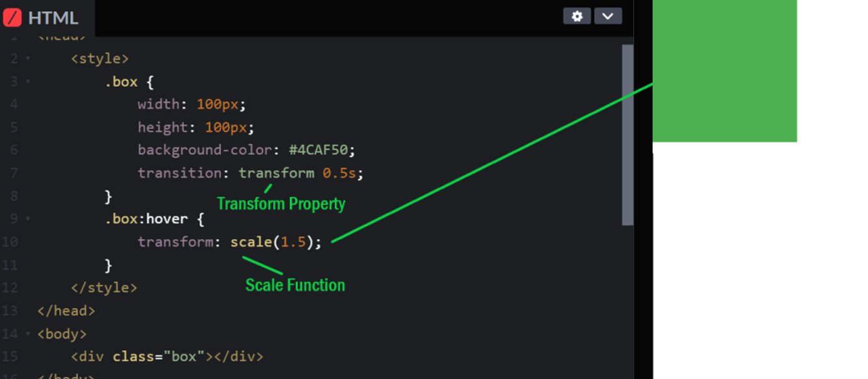The image size is (868, 379).
Task: Select the scale(1.5) function in the code
Action: (274, 241)
